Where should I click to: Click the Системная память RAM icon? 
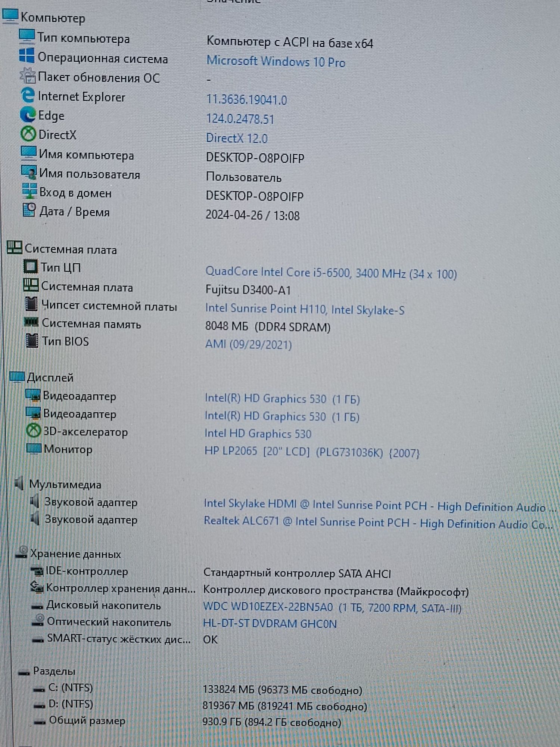[31, 322]
